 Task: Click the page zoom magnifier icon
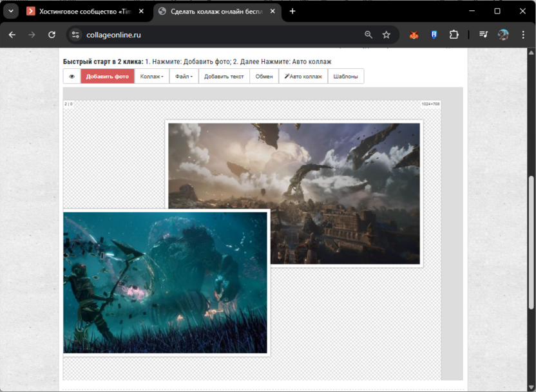click(368, 35)
